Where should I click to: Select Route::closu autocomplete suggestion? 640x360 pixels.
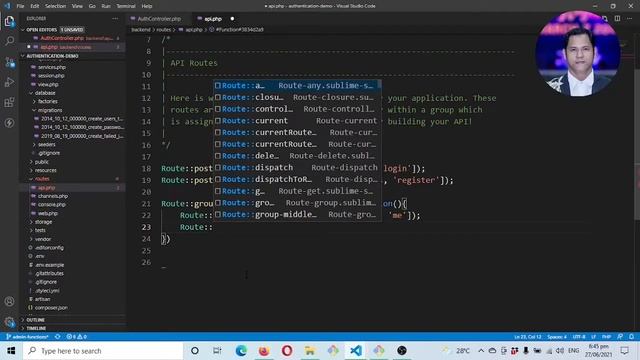tap(298, 98)
